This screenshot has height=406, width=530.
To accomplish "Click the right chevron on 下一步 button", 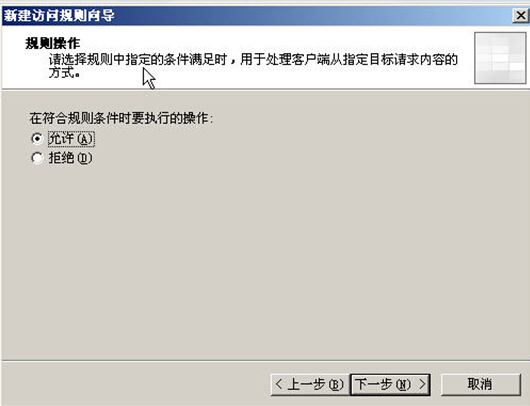I will point(423,384).
